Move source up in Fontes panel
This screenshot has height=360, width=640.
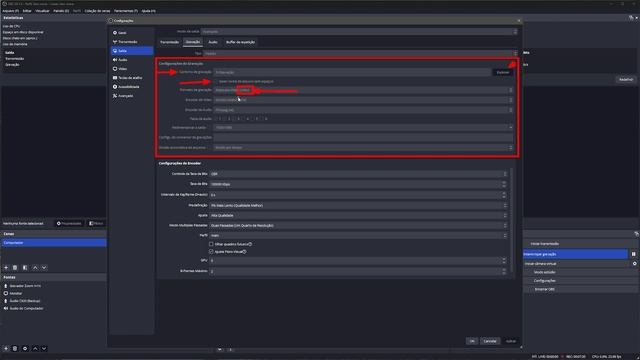pyautogui.click(x=35, y=349)
